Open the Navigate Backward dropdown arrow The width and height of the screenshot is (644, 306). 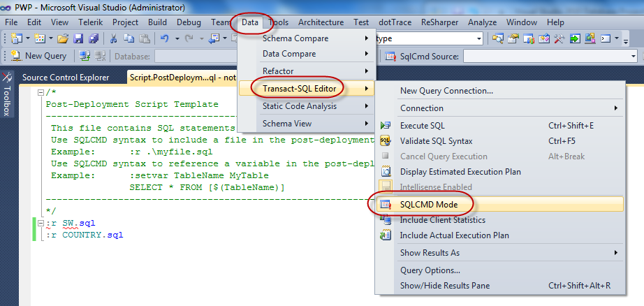tap(225, 38)
